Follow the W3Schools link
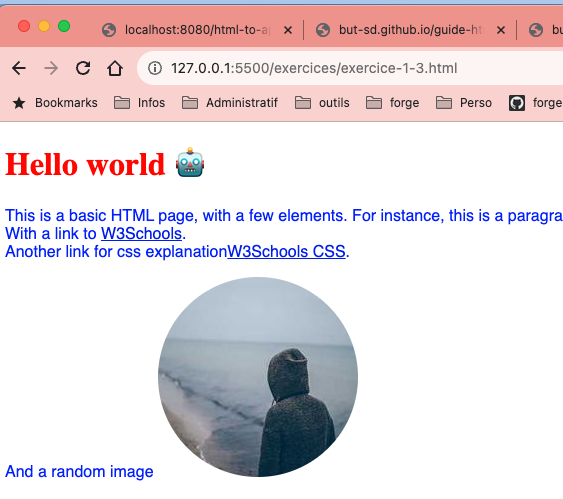Screen dimensions: 563x499 pos(141,234)
